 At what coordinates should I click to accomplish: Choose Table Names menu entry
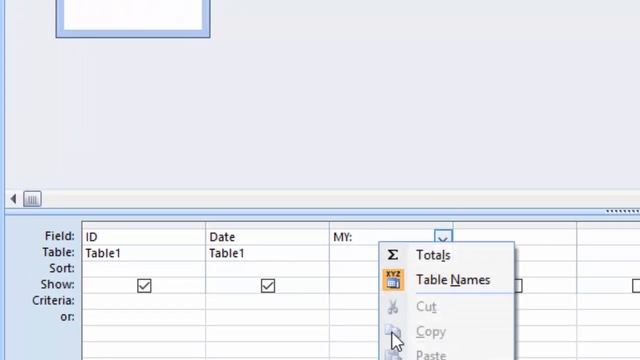pyautogui.click(x=453, y=280)
